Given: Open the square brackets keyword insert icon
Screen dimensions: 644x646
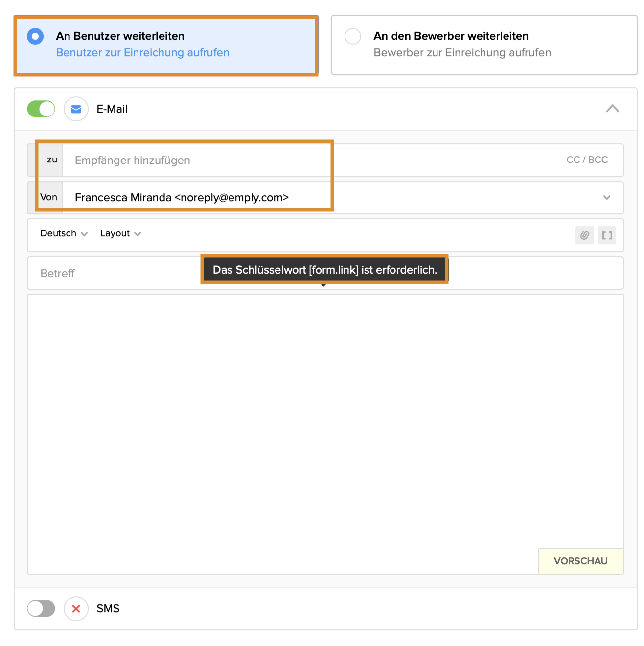Looking at the screenshot, I should pos(607,235).
